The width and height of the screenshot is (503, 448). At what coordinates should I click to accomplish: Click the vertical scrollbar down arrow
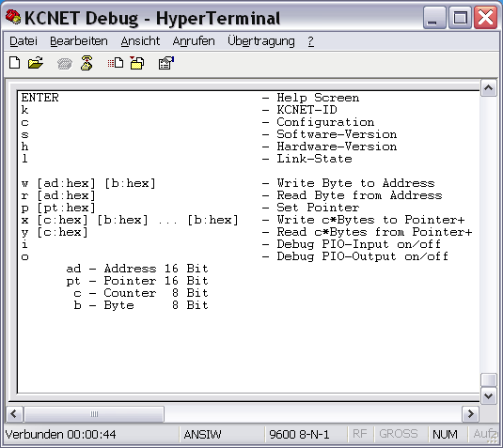488,396
